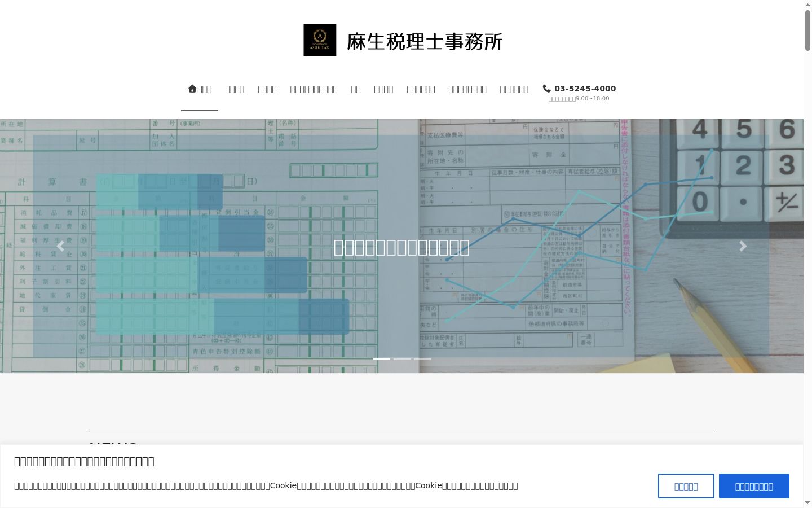Click the white headline text on hero slide
The width and height of the screenshot is (812, 508).
(x=401, y=247)
